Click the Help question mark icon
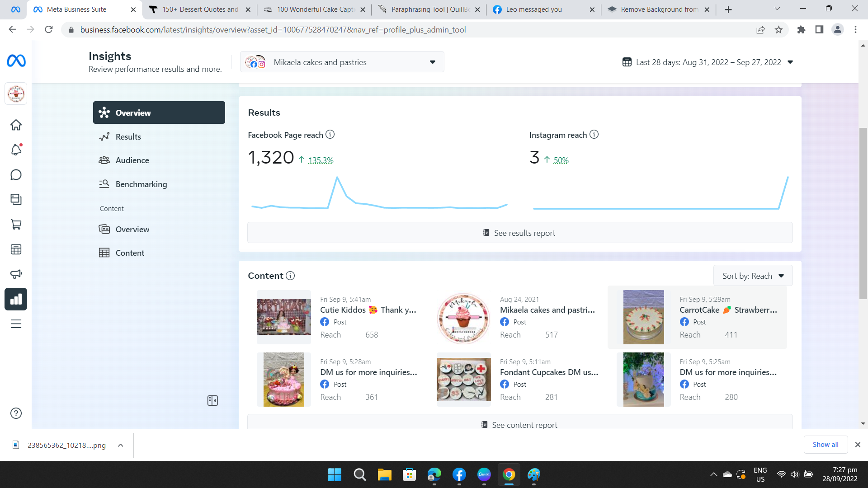 pos(16,413)
